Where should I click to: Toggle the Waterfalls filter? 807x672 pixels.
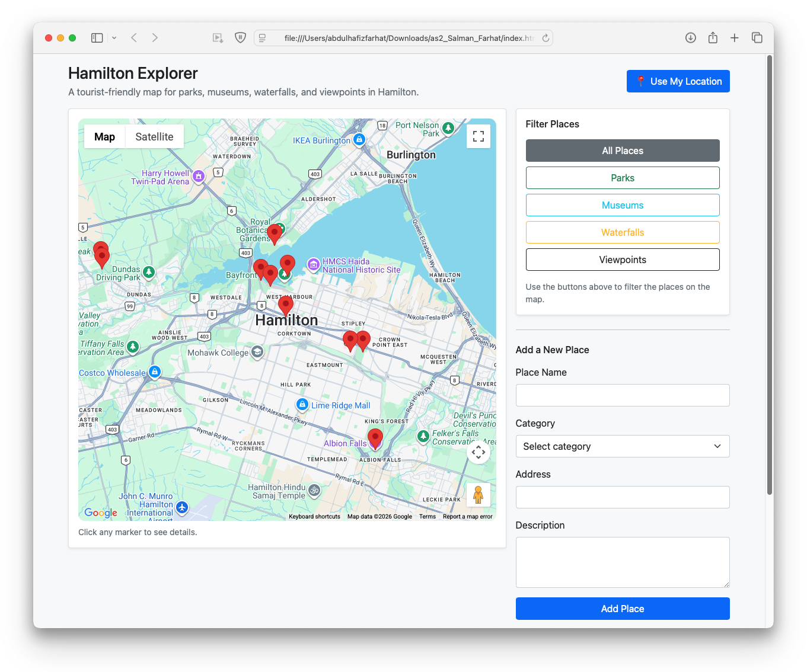click(x=622, y=232)
